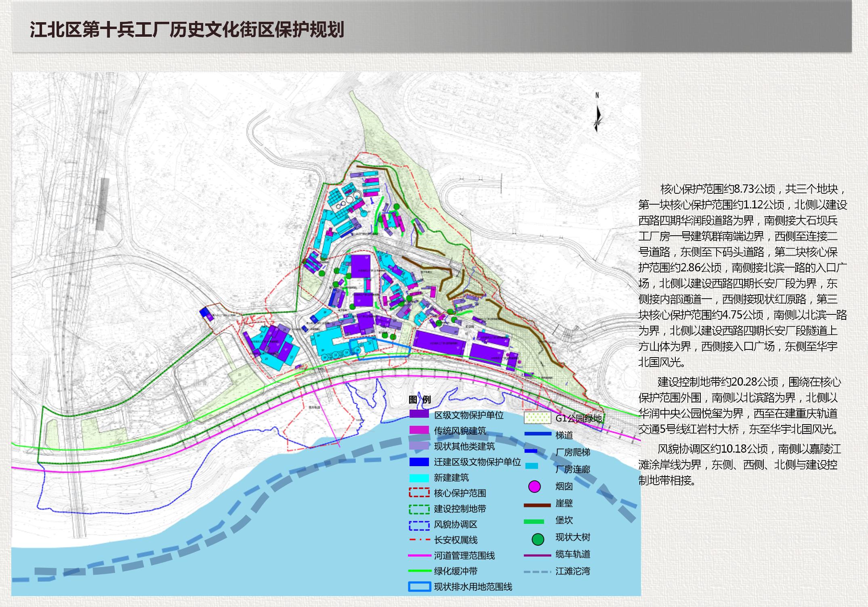868x607 pixels.
Task: Click the 缆车轨道 legend label text
Action: tap(573, 554)
